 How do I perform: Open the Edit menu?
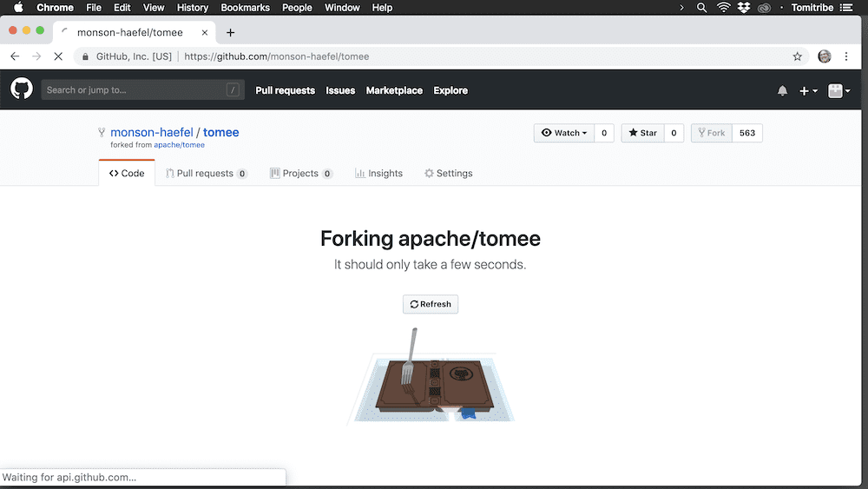[x=122, y=8]
